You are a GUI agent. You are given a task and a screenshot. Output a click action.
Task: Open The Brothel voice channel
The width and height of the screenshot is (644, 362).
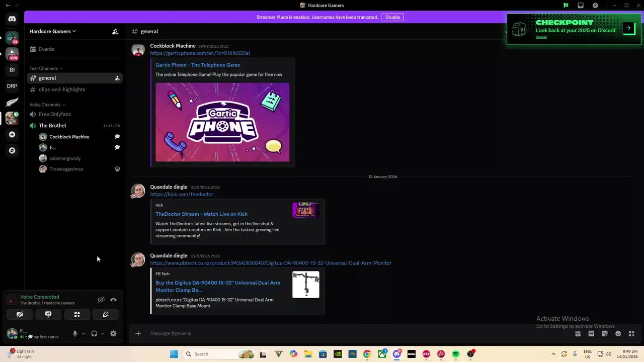(75, 126)
